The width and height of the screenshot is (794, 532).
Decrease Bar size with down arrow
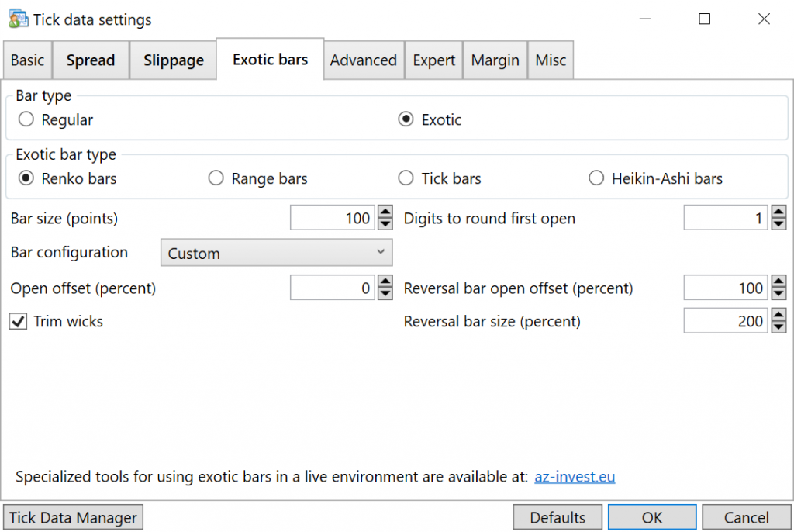385,224
